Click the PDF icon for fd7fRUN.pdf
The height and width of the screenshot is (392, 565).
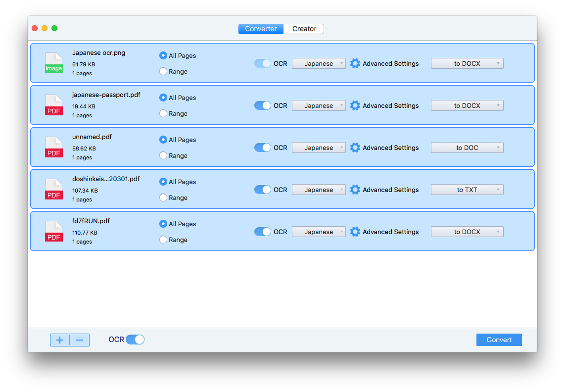pyautogui.click(x=54, y=232)
